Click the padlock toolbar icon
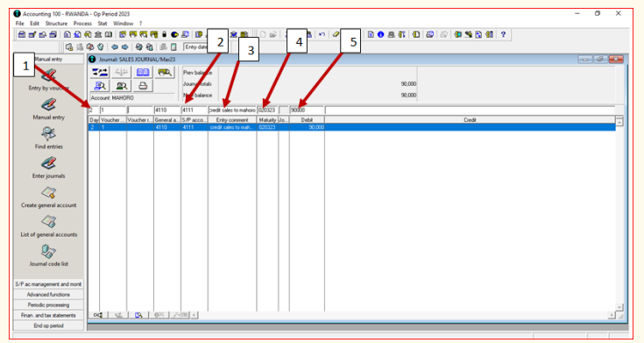Image resolution: width=644 pixels, height=343 pixels. coord(165,34)
